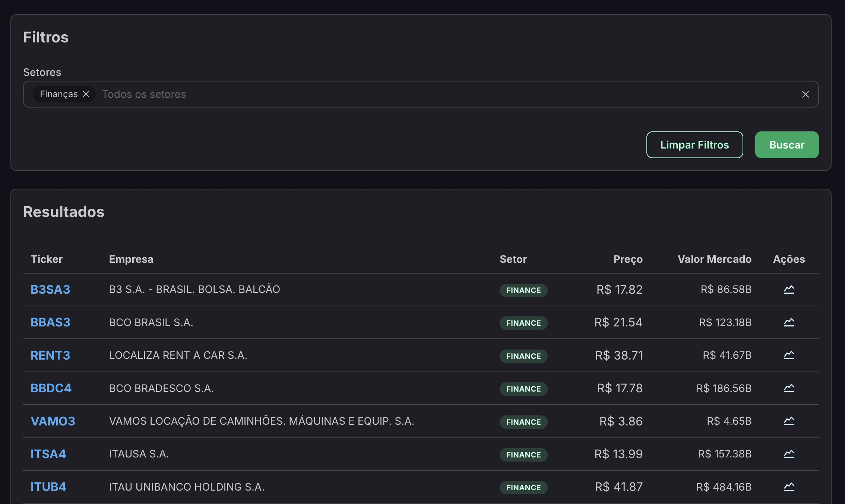Screen dimensions: 845x504
Task: Select the FINANCE badge in BBAS3 row
Action: 523,323
